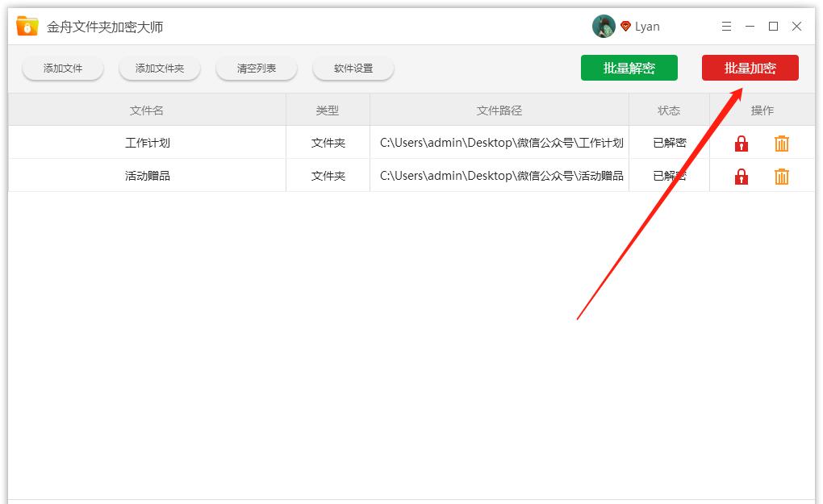Image resolution: width=823 pixels, height=504 pixels.
Task: Click the lock icon for 活动赠品
Action: pyautogui.click(x=741, y=175)
